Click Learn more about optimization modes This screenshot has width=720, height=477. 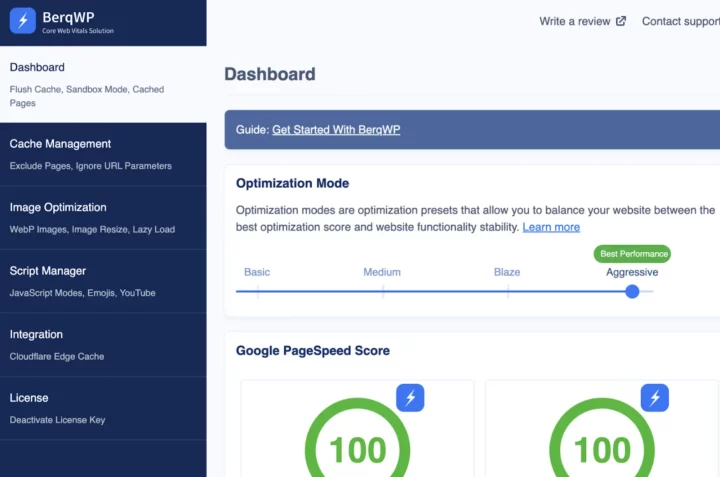[551, 227]
